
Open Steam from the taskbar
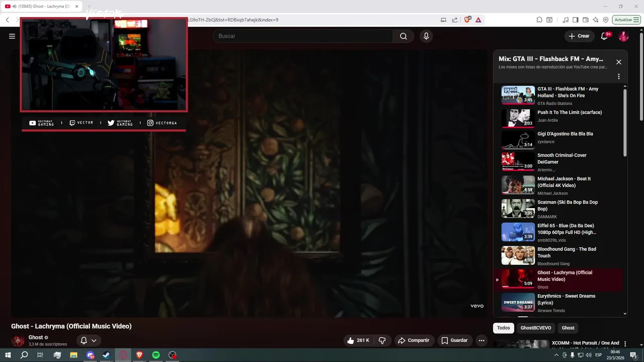coord(107,355)
